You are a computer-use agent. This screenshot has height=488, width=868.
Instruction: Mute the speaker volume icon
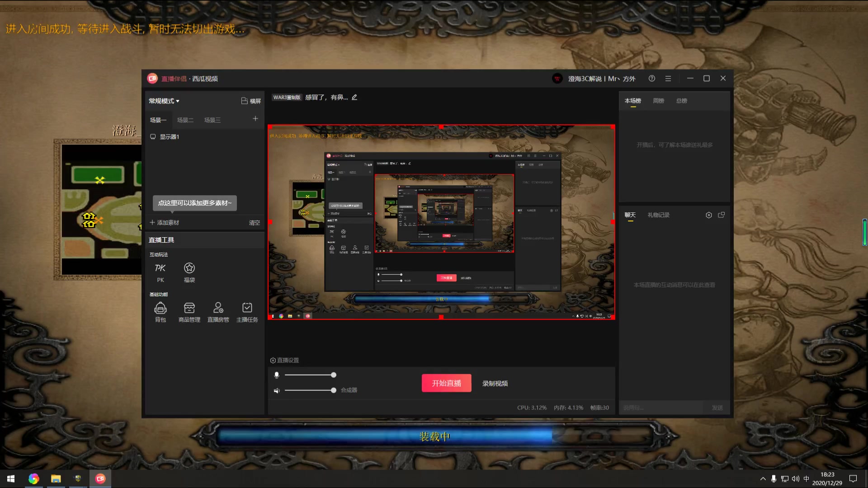[x=277, y=390]
